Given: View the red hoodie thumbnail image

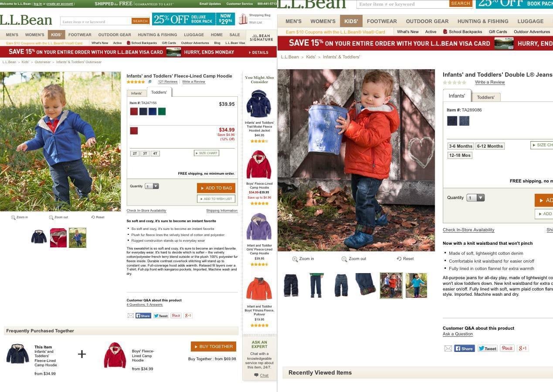Looking at the screenshot, I should click(58, 238).
